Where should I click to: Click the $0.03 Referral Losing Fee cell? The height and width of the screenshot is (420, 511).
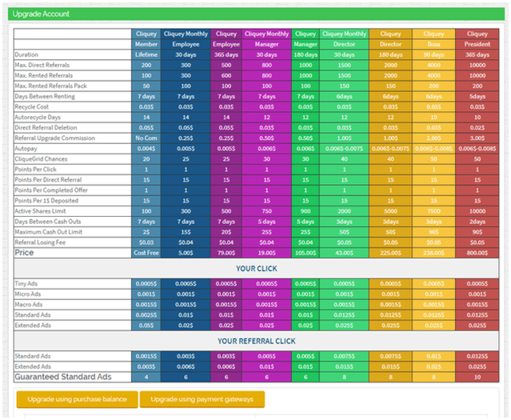pyautogui.click(x=146, y=242)
